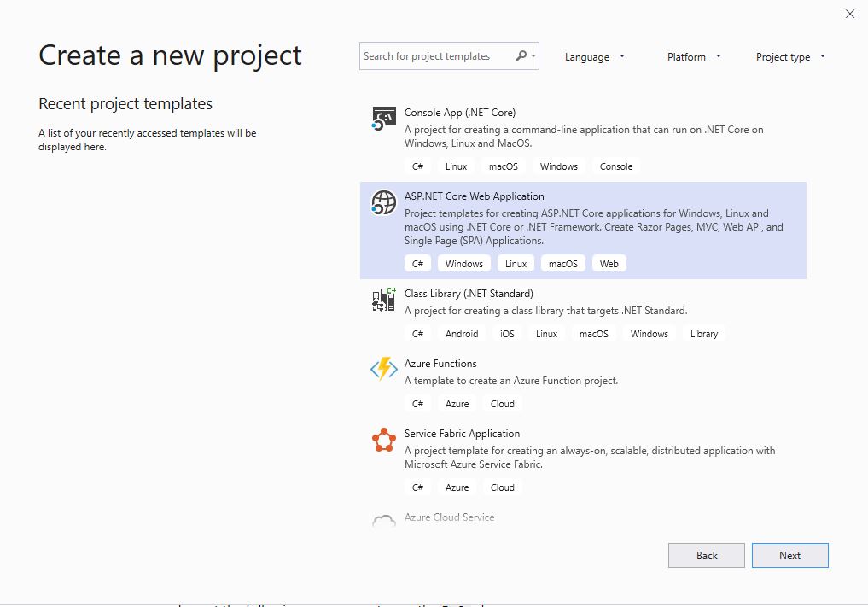Click the Cloud tag under Azure Functions
The width and height of the screenshot is (868, 607).
503,405
